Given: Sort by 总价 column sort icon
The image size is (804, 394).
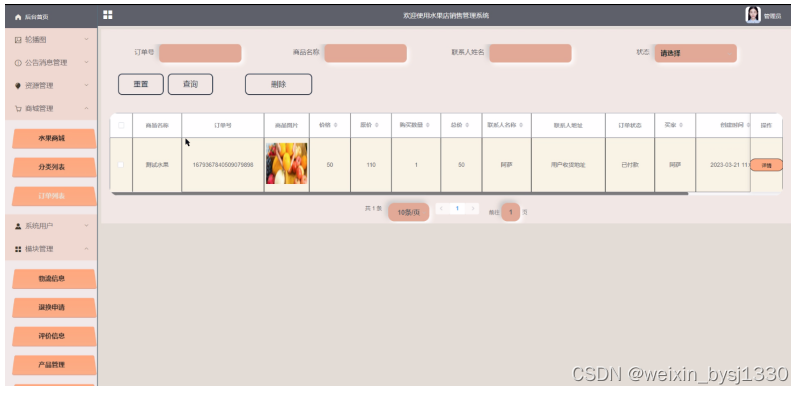Looking at the screenshot, I should point(467,125).
